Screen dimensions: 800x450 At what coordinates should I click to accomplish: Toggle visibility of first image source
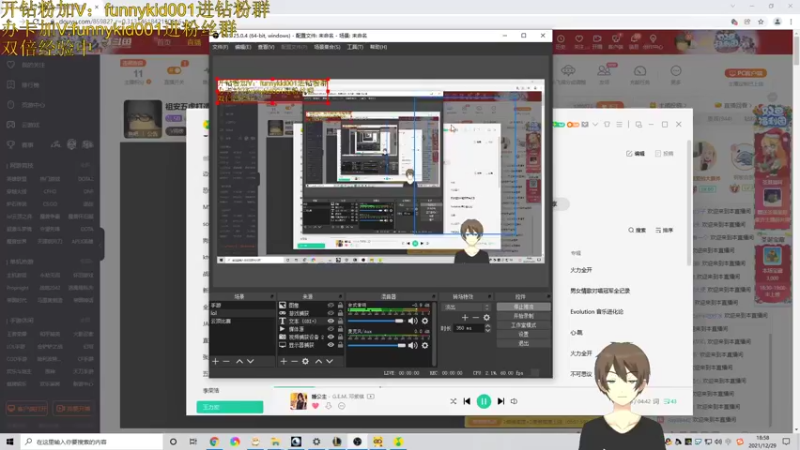point(331,305)
